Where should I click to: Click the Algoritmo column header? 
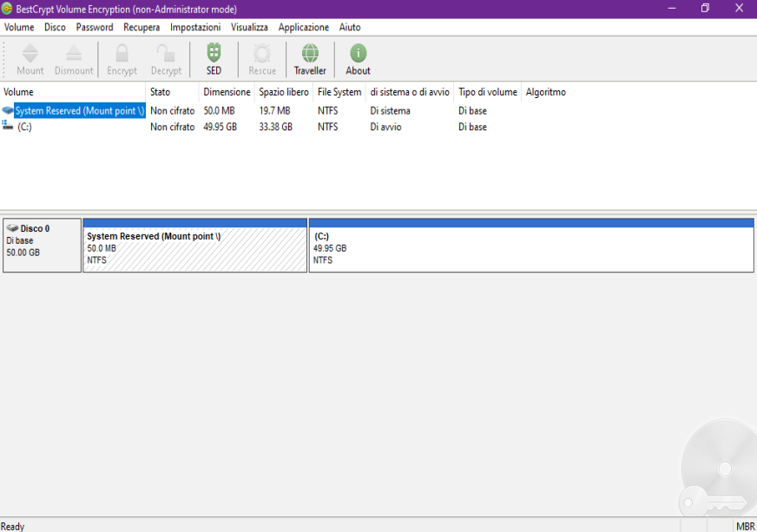(x=545, y=92)
